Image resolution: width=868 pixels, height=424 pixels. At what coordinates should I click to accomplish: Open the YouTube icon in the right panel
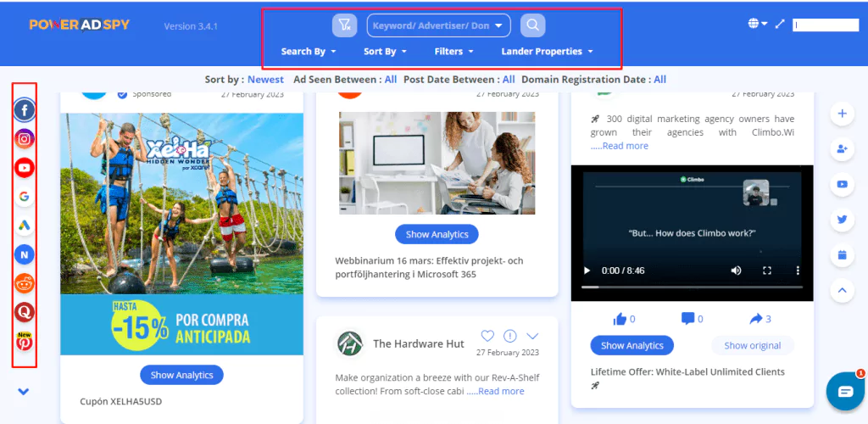click(x=842, y=184)
